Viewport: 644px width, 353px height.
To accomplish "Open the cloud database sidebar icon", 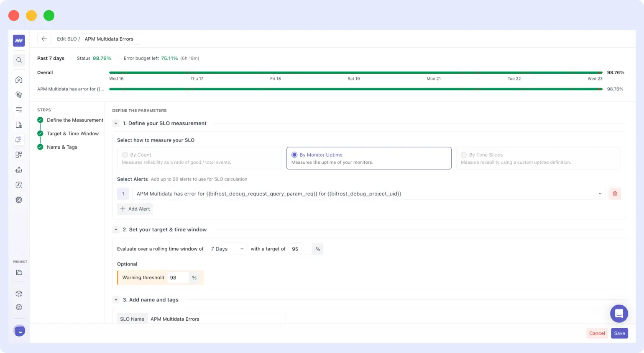I will coord(19,95).
